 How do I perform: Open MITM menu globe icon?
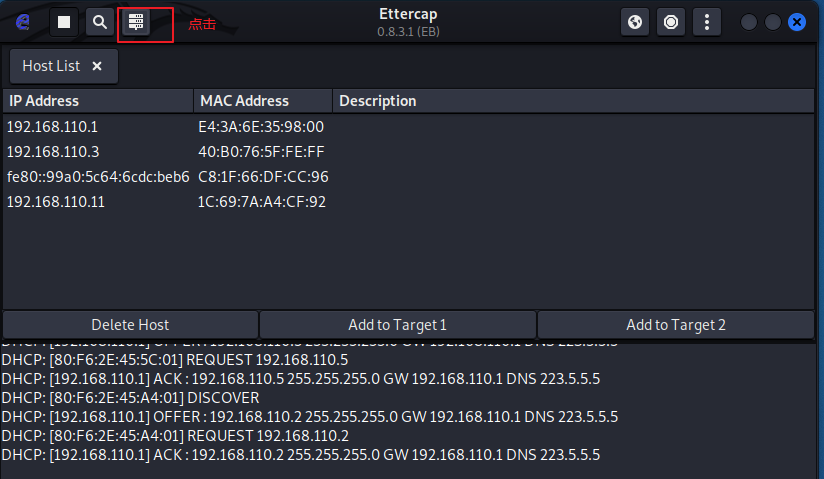click(635, 22)
